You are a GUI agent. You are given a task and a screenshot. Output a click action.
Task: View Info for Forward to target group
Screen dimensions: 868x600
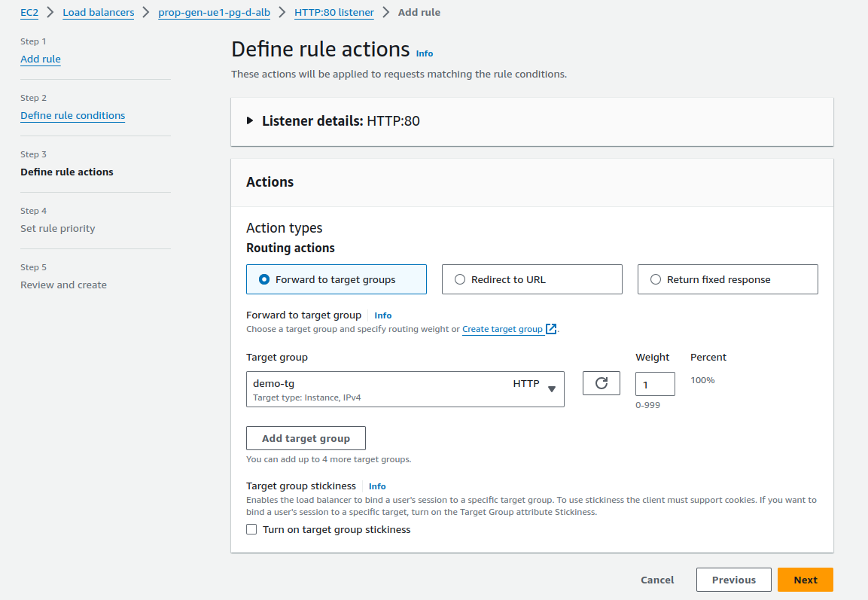point(383,315)
